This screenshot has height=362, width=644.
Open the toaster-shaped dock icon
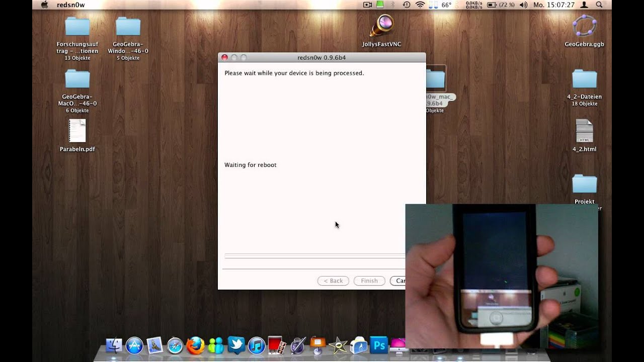[359, 345]
